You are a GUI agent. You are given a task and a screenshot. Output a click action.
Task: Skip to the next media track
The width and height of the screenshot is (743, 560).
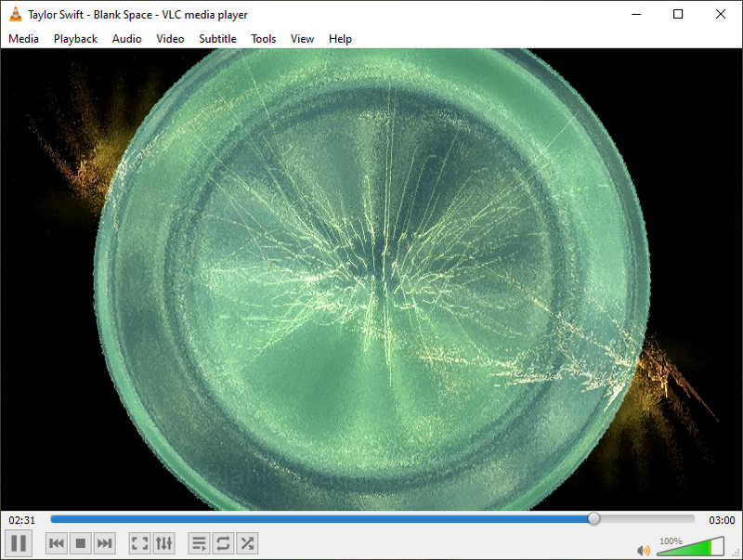tap(104, 543)
